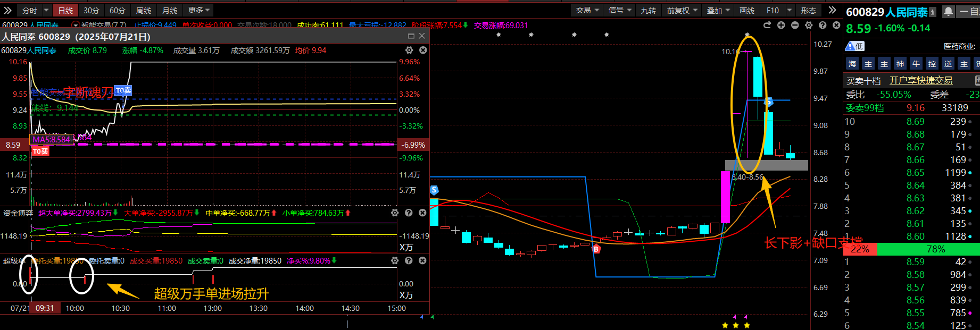Open the 叠加 overlay dropdown
The width and height of the screenshot is (980, 330).
tap(718, 11)
